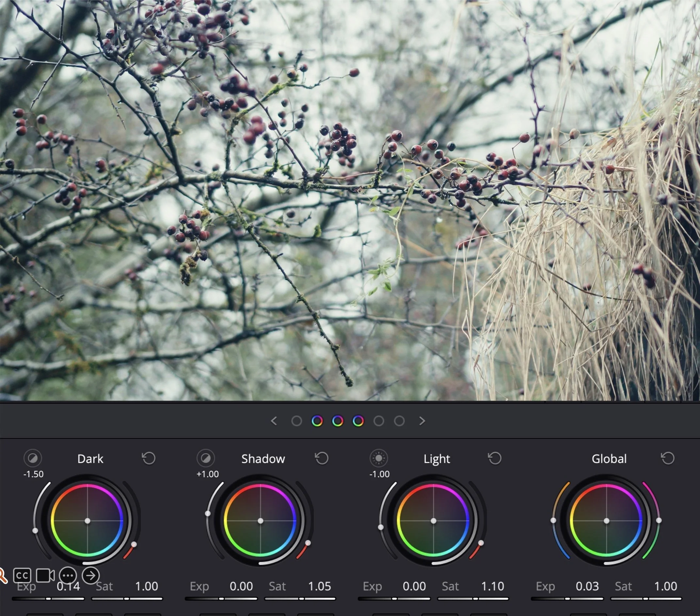The image size is (700, 616).
Task: Click the Dark exposure value 0.14
Action: click(69, 586)
